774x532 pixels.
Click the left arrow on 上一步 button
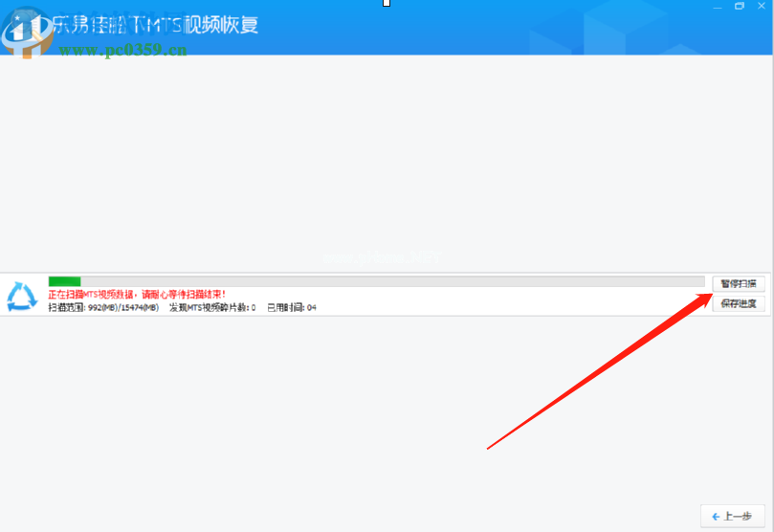tap(714, 517)
